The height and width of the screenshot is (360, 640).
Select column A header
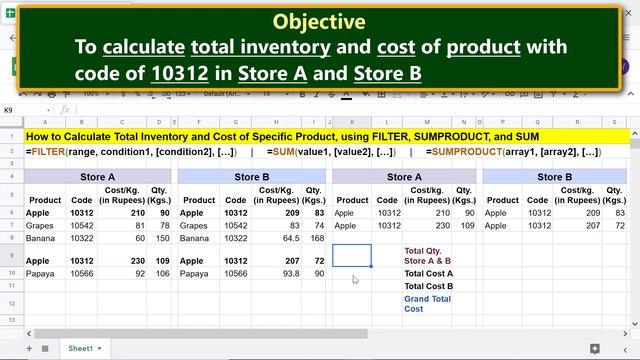coord(45,122)
